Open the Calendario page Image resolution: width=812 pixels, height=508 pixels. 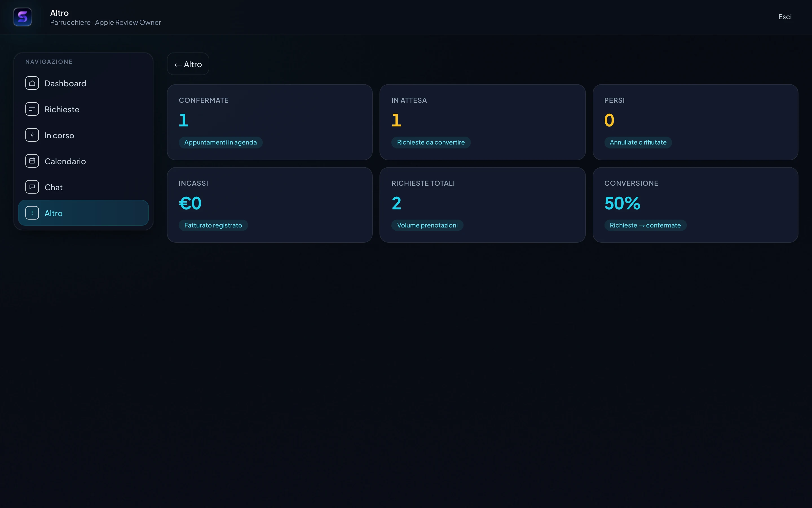[83, 161]
